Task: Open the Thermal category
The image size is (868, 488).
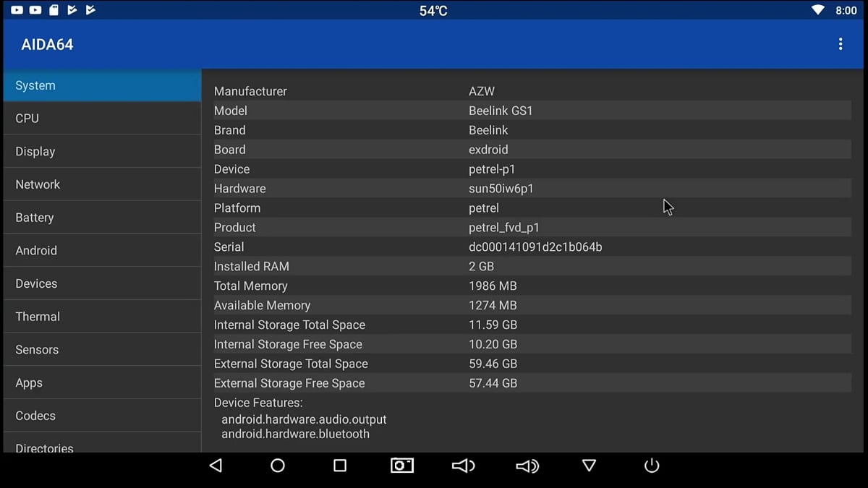Action: (102, 317)
